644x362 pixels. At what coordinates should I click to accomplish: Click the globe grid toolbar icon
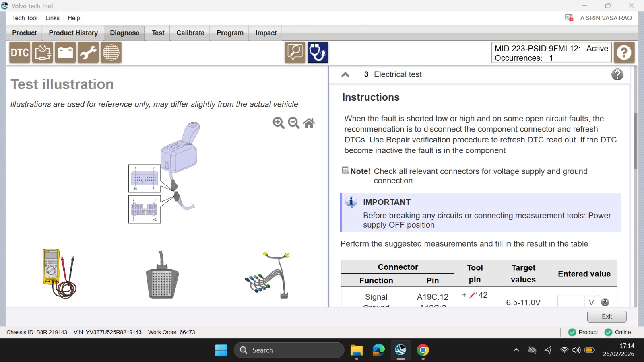point(111,52)
